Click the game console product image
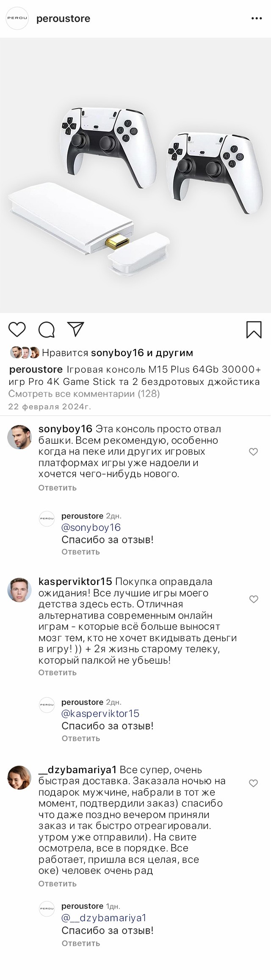271x980 pixels. coord(135,176)
